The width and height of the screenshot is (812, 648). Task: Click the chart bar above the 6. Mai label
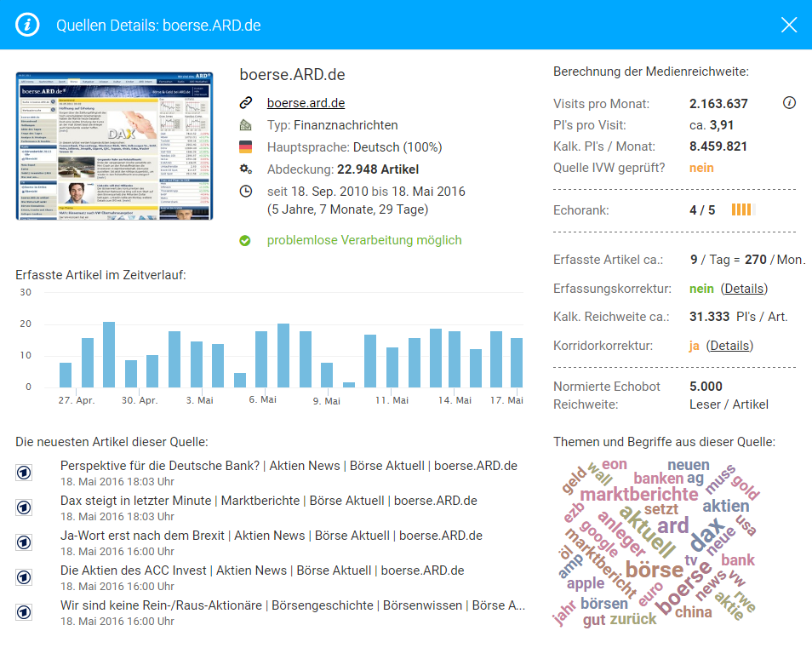click(262, 359)
